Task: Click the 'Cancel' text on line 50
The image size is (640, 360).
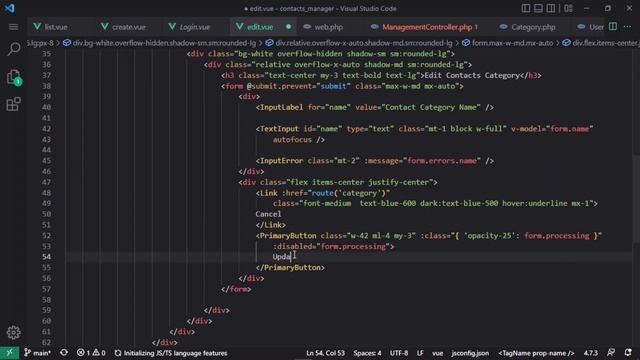Action: (268, 214)
